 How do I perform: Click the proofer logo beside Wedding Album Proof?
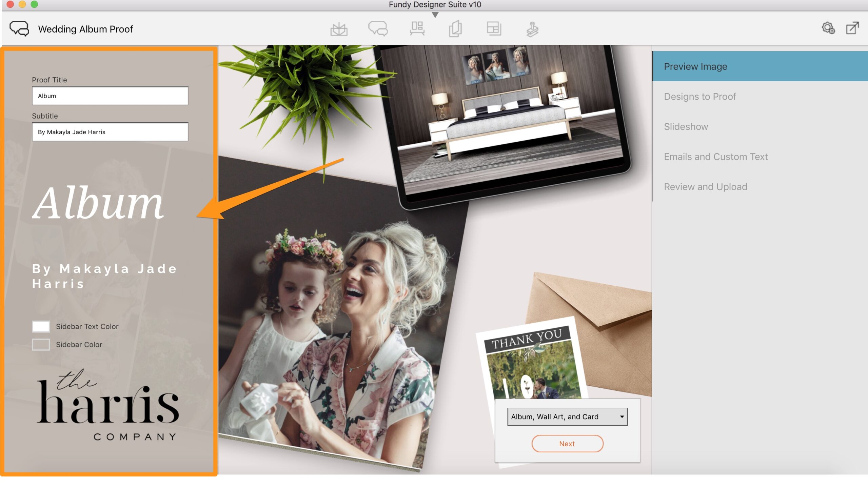[x=19, y=29]
